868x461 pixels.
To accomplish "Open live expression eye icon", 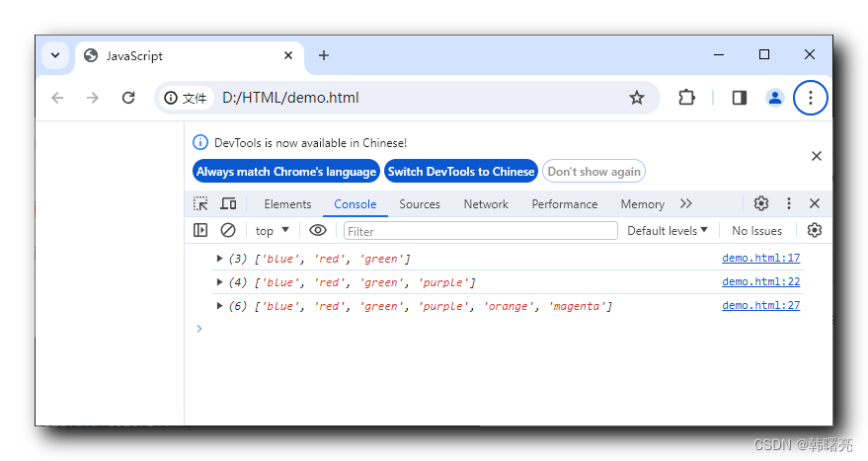I will pos(318,230).
